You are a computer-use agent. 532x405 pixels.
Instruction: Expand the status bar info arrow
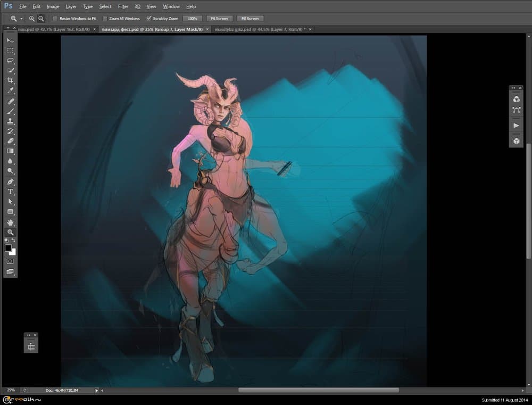click(x=96, y=390)
